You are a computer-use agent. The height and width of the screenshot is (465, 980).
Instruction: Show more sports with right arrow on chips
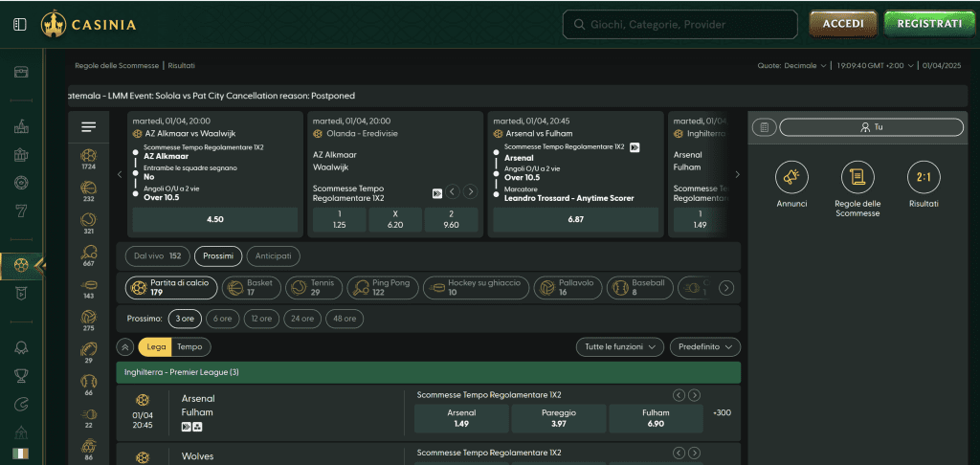(x=725, y=288)
